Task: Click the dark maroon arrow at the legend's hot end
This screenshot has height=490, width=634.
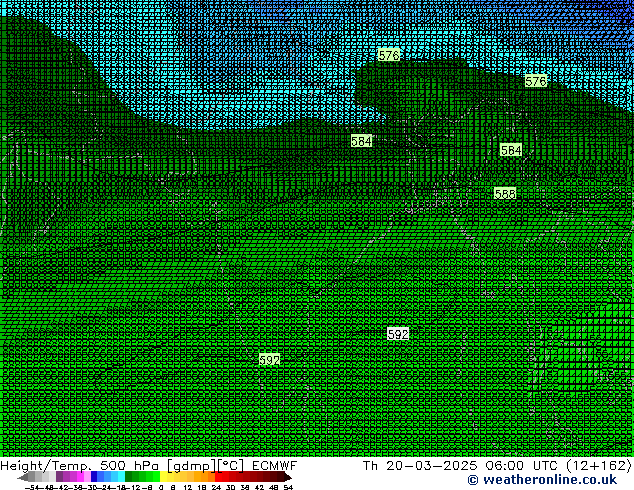Action: [288, 477]
